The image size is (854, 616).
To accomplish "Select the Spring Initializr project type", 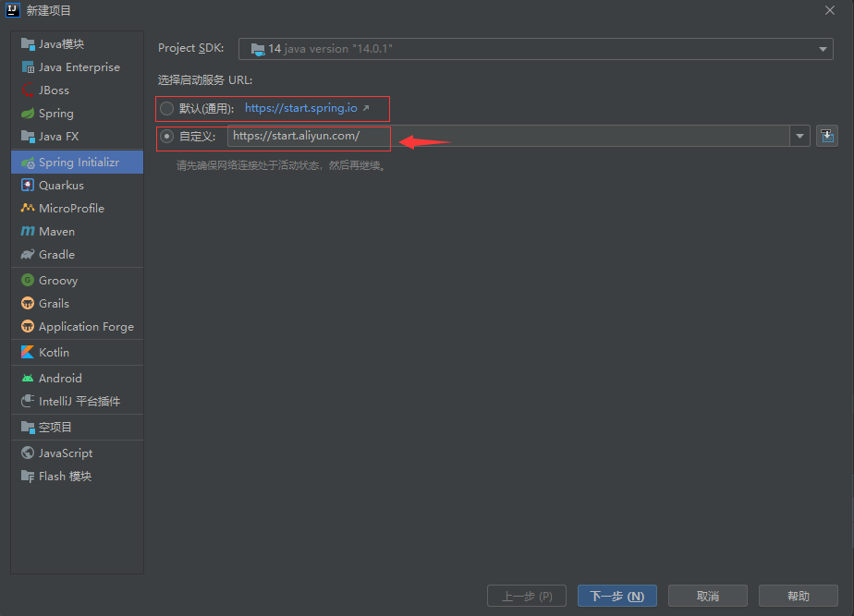I will 77,162.
